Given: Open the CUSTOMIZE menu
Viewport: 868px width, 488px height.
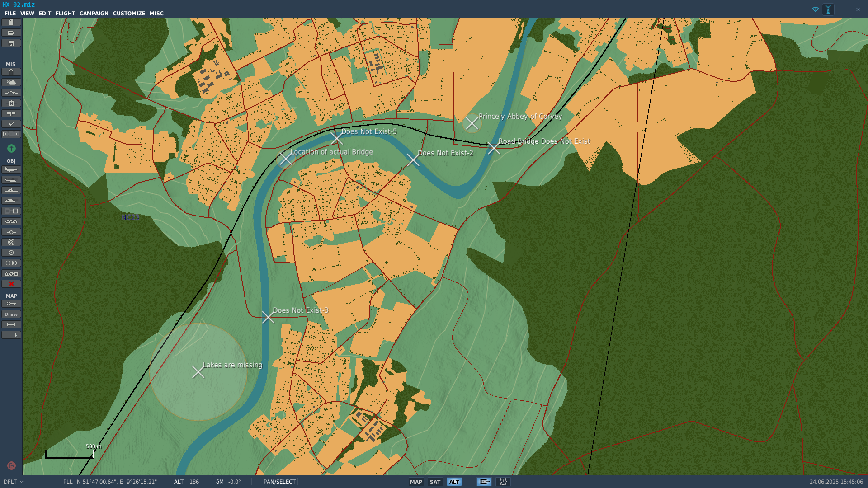Looking at the screenshot, I should [x=129, y=14].
